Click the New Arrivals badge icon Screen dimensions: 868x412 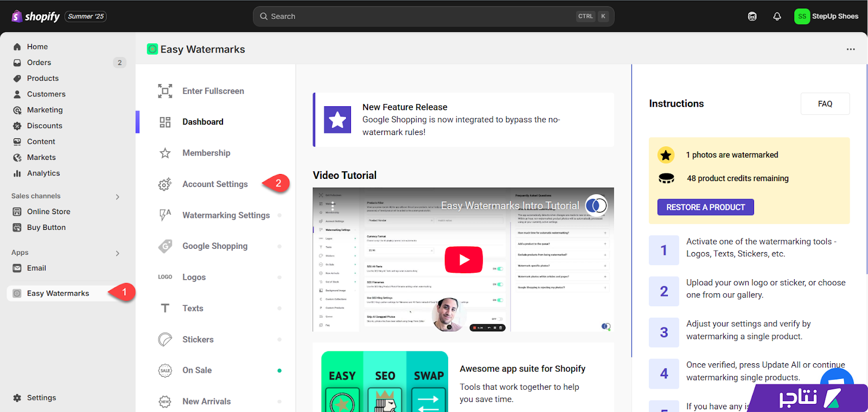click(x=165, y=401)
